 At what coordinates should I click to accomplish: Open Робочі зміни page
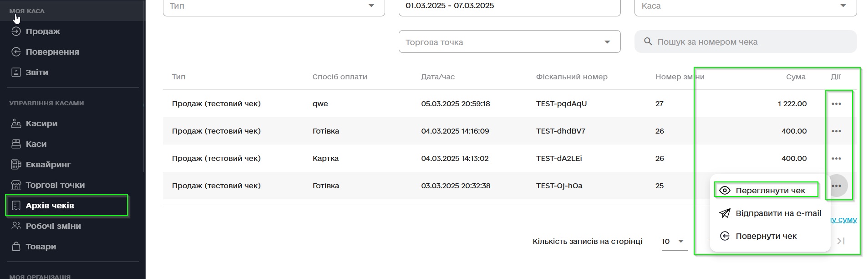[53, 226]
